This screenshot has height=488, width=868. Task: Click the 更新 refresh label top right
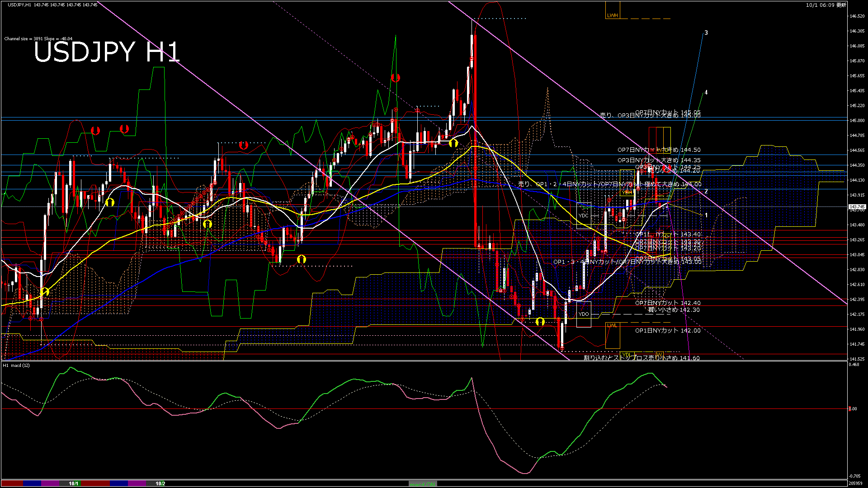(x=841, y=5)
